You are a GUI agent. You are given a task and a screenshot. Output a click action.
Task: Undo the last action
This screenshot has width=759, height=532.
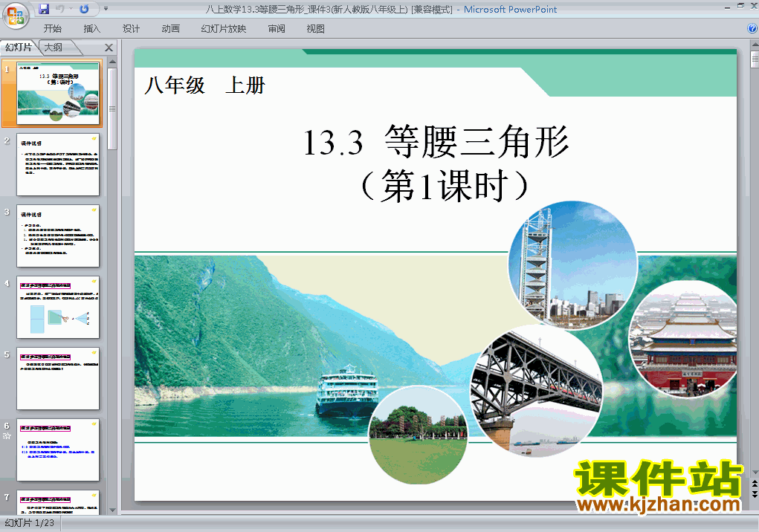60,9
